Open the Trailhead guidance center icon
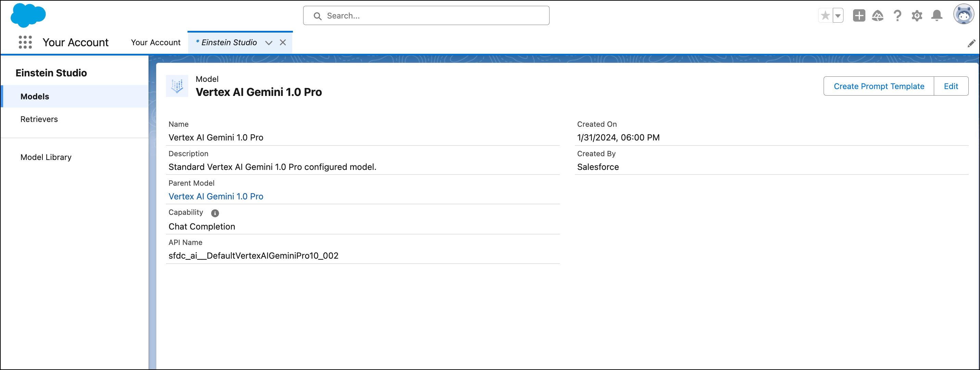 878,16
